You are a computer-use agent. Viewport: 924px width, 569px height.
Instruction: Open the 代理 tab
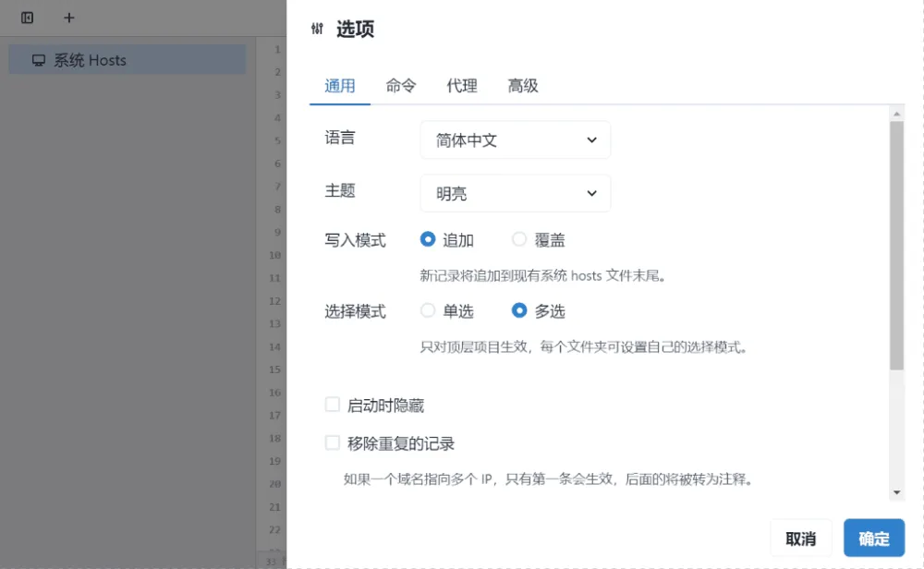461,86
